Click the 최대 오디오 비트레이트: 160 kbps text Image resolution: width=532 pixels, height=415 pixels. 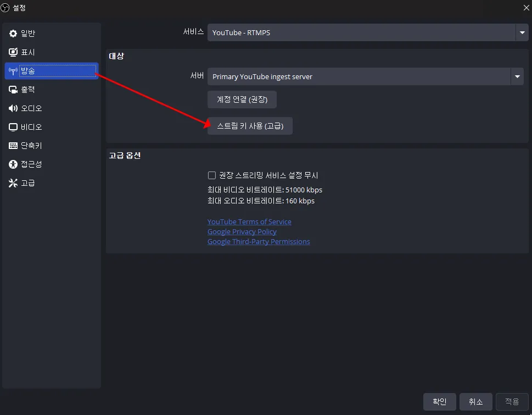coord(261,201)
